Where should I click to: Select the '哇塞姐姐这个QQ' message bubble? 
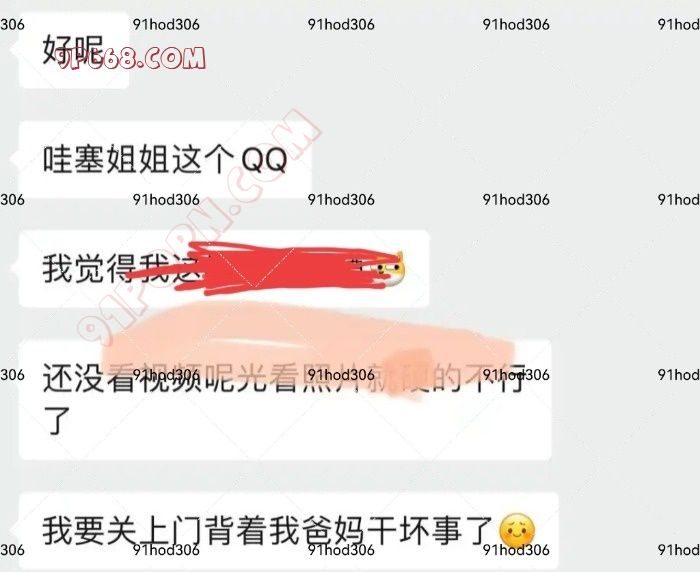pyautogui.click(x=165, y=159)
